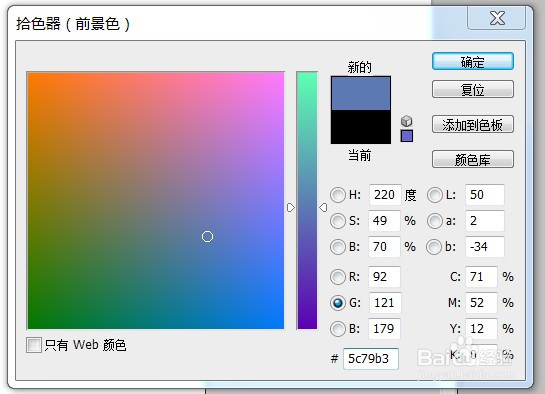The width and height of the screenshot is (545, 394).
Task: Close the color picker dialog
Action: pyautogui.click(x=497, y=18)
